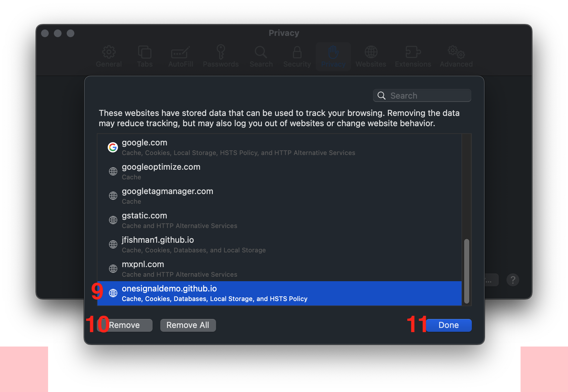Switch to the Search preferences tab
This screenshot has height=392, width=568.
point(261,56)
